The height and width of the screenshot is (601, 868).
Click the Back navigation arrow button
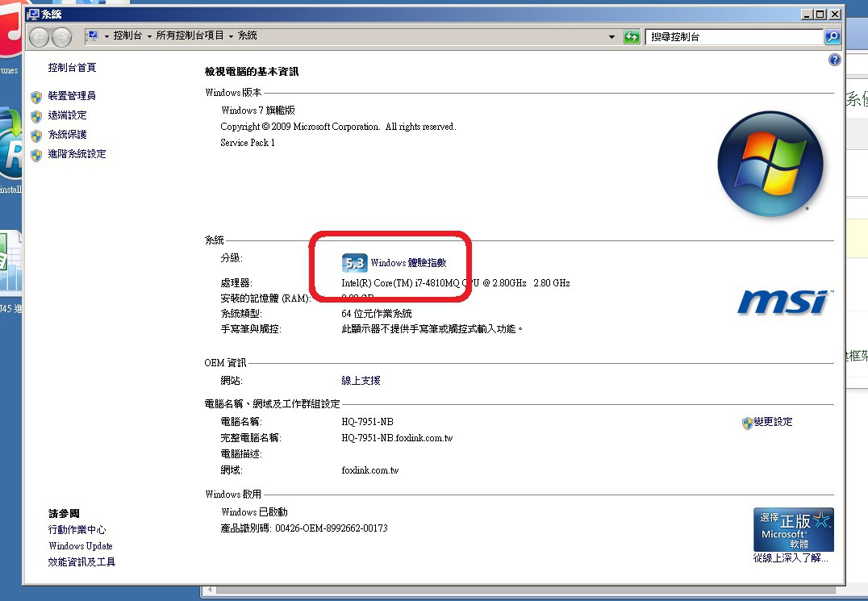(40, 37)
